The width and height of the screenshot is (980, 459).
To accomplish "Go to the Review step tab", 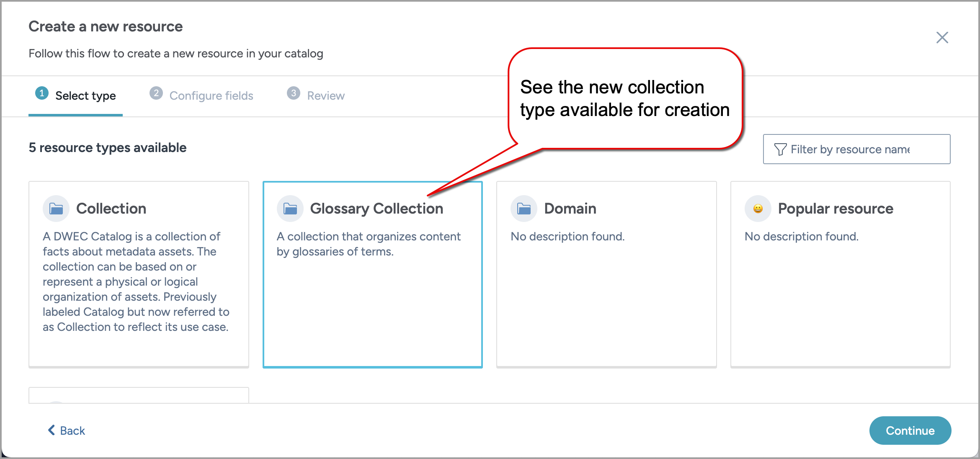I will click(x=316, y=96).
